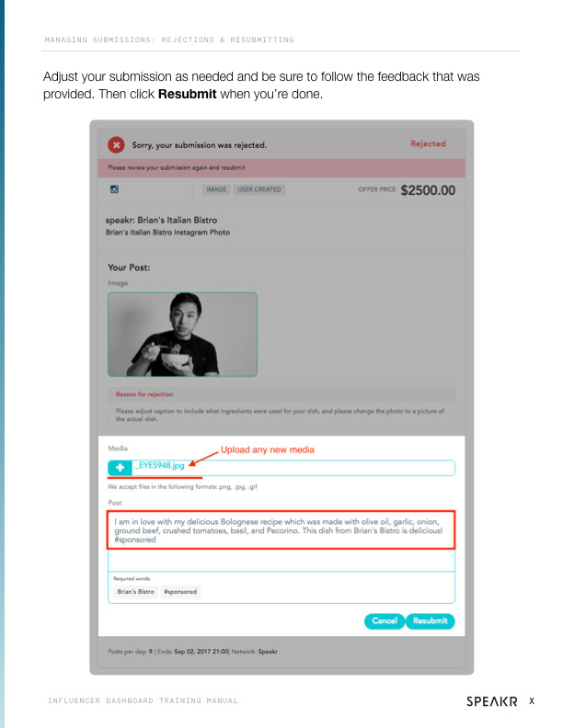Open the submitted post image thumbnail

point(182,335)
